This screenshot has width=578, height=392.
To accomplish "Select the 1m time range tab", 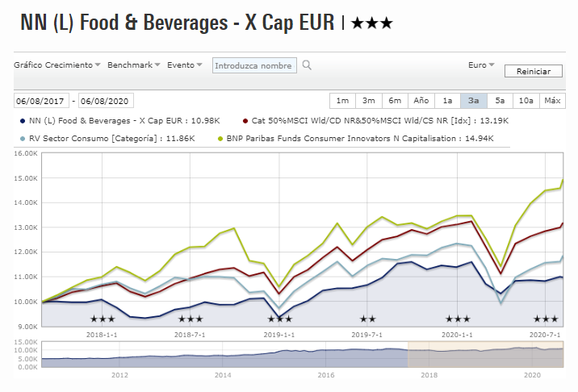I will tap(342, 101).
